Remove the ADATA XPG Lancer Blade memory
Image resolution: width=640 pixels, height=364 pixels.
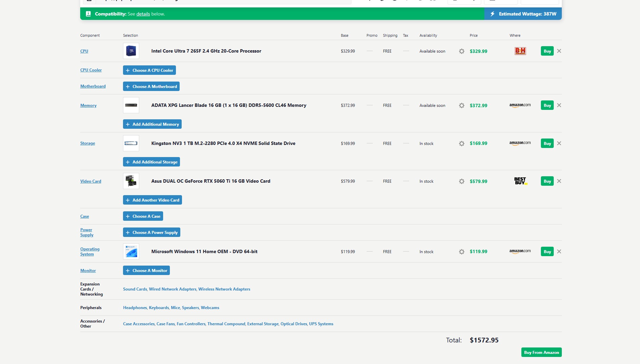[559, 105]
